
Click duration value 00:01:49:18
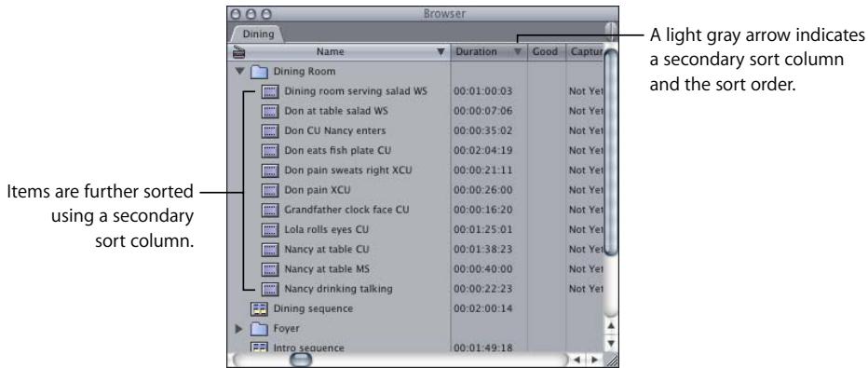[482, 348]
